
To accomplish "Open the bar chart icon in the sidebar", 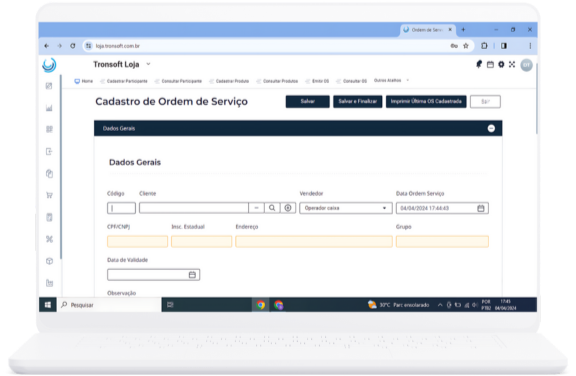I will (x=49, y=108).
